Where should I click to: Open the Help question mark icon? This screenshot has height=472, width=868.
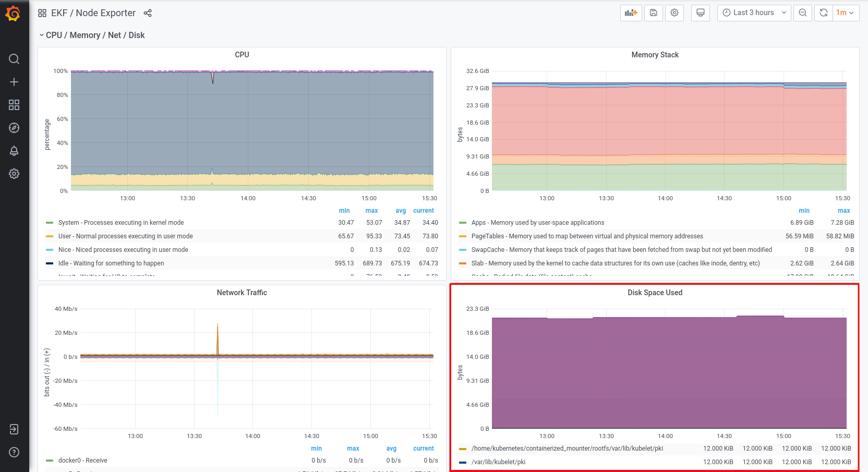point(14,452)
